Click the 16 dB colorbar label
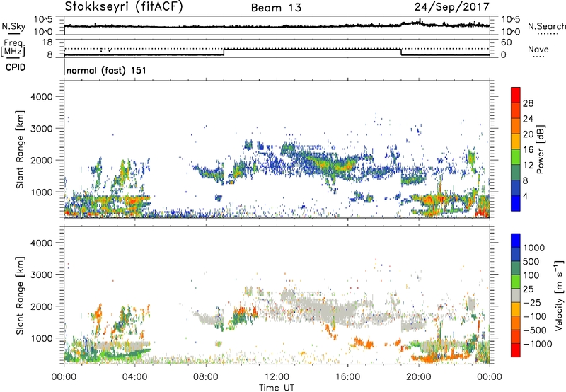566x392 pixels. 528,150
